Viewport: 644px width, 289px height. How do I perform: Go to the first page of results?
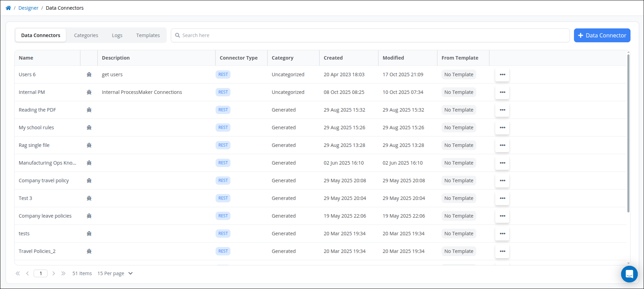click(x=18, y=273)
